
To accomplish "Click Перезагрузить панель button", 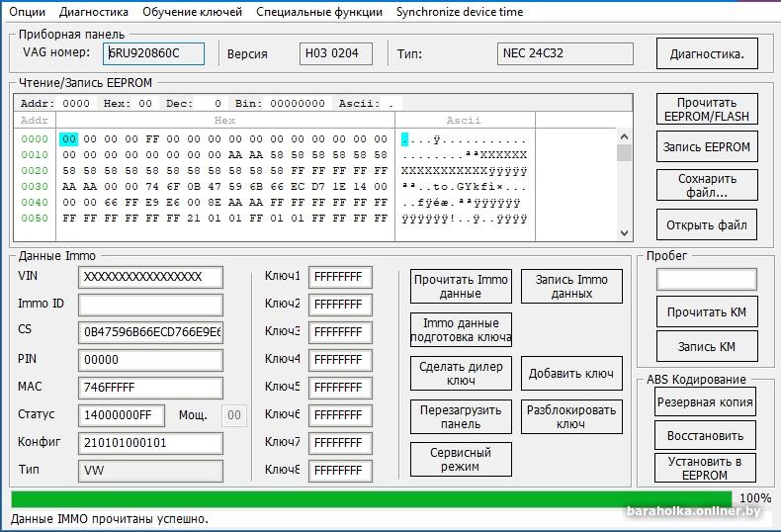I will click(461, 417).
